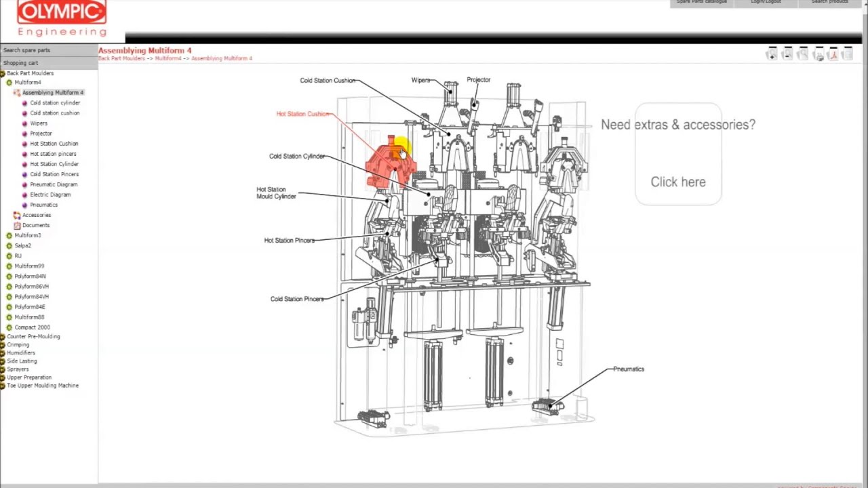Image resolution: width=868 pixels, height=488 pixels.
Task: Click the gear icon beside Salpa2
Action: [x=9, y=245]
